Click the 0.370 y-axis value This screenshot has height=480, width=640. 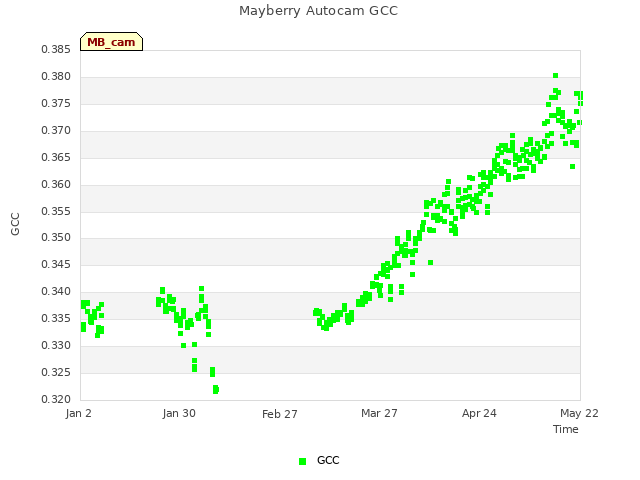click(x=56, y=130)
